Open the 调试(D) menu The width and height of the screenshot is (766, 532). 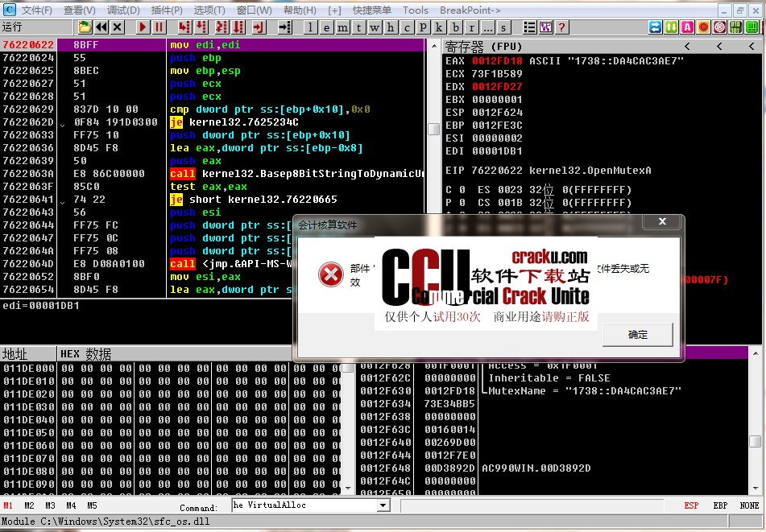click(123, 10)
